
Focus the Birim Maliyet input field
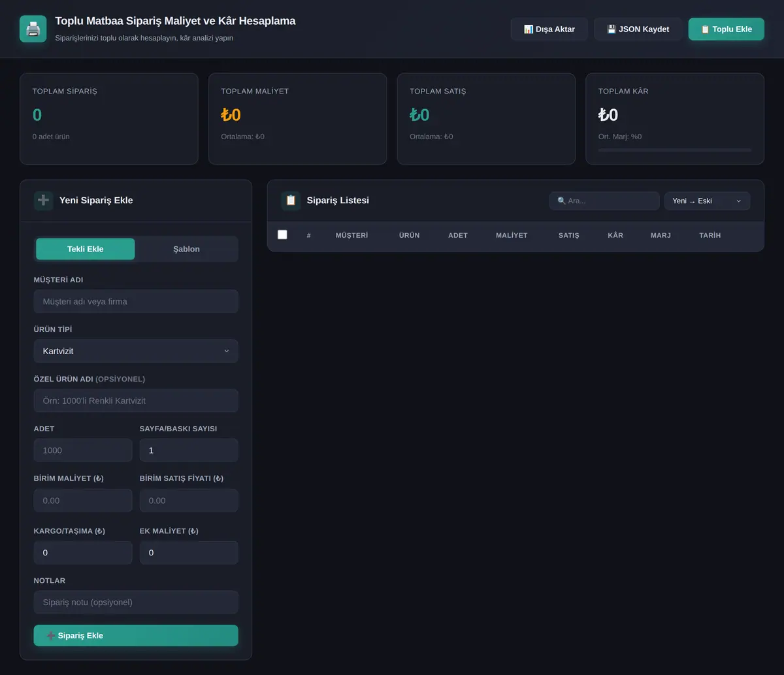pos(83,501)
